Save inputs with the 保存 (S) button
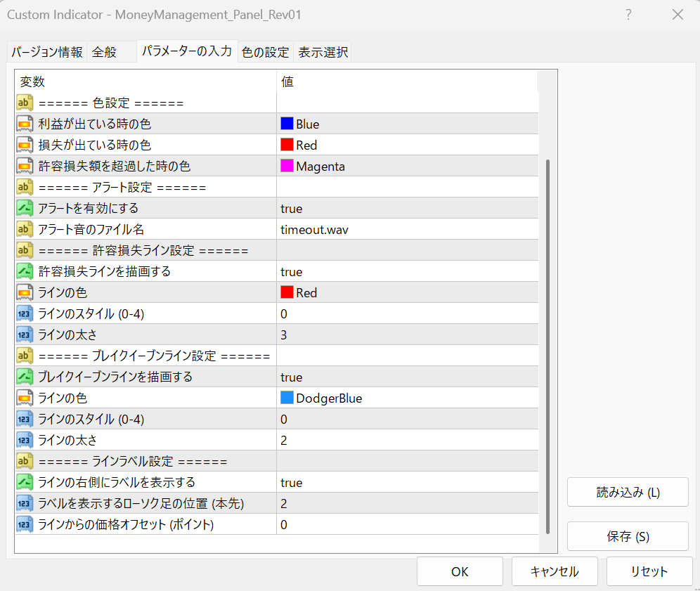The width and height of the screenshot is (700, 591). (628, 536)
